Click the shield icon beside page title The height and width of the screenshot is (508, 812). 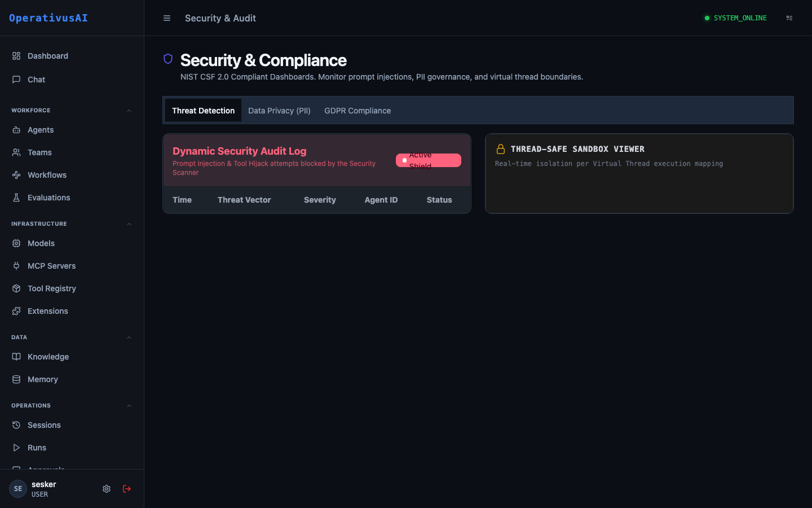pos(168,59)
